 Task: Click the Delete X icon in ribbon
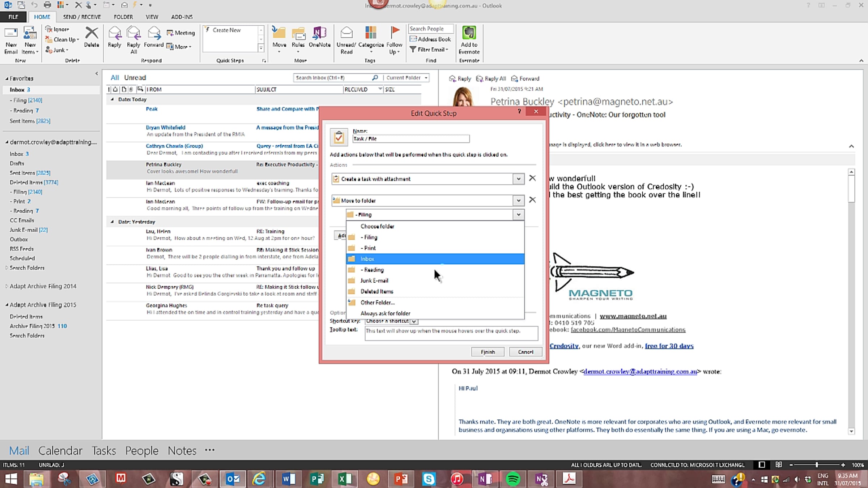pyautogui.click(x=92, y=33)
